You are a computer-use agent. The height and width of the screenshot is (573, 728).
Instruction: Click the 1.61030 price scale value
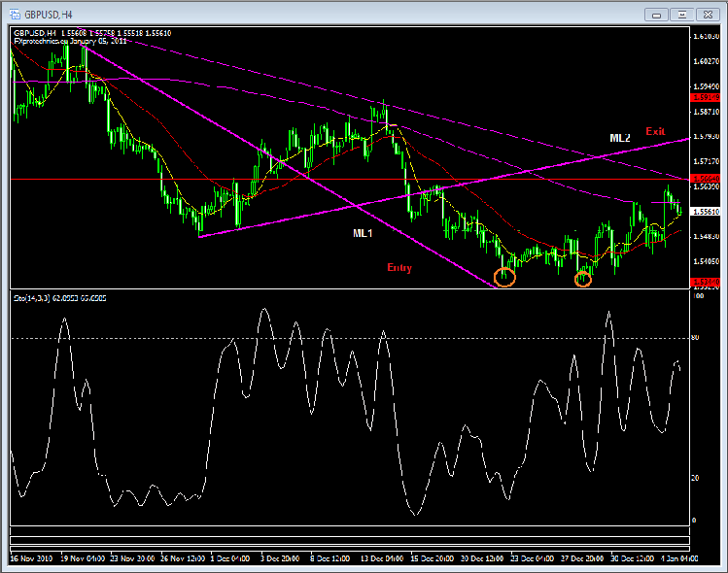pos(707,36)
